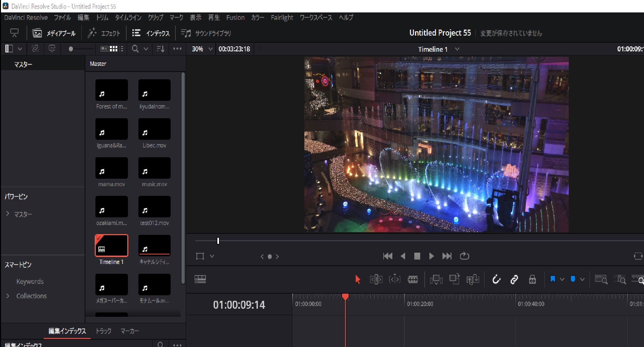This screenshot has height=347, width=644.
Task: Click the play forward button
Action: coord(431,256)
